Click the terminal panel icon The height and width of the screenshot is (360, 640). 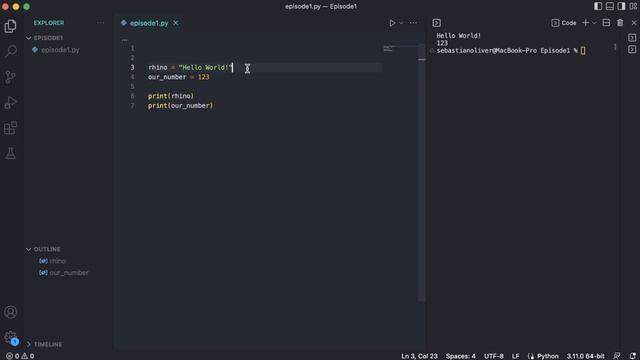(x=436, y=23)
